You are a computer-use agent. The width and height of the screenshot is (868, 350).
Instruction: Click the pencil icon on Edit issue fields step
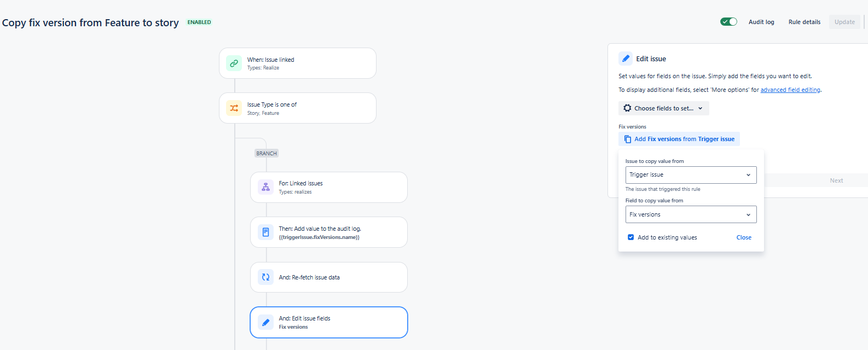(x=265, y=322)
